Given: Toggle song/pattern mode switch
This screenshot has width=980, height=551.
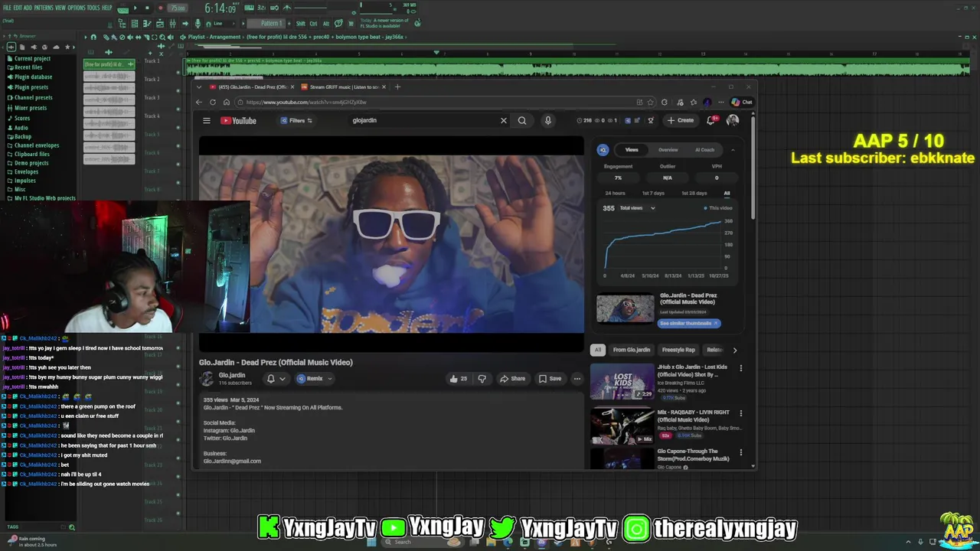Looking at the screenshot, I should 122,8.
